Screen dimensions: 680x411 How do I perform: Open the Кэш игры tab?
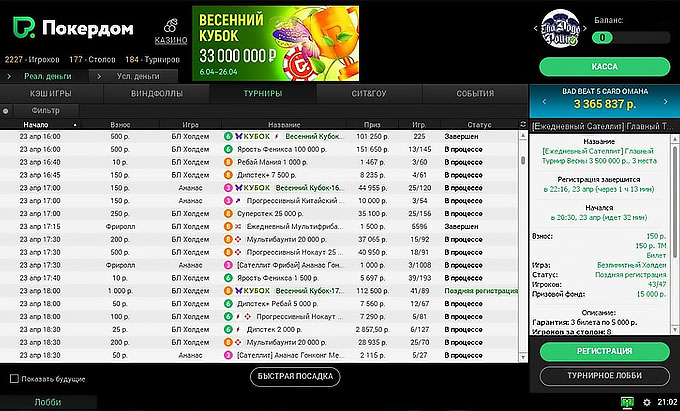51,94
